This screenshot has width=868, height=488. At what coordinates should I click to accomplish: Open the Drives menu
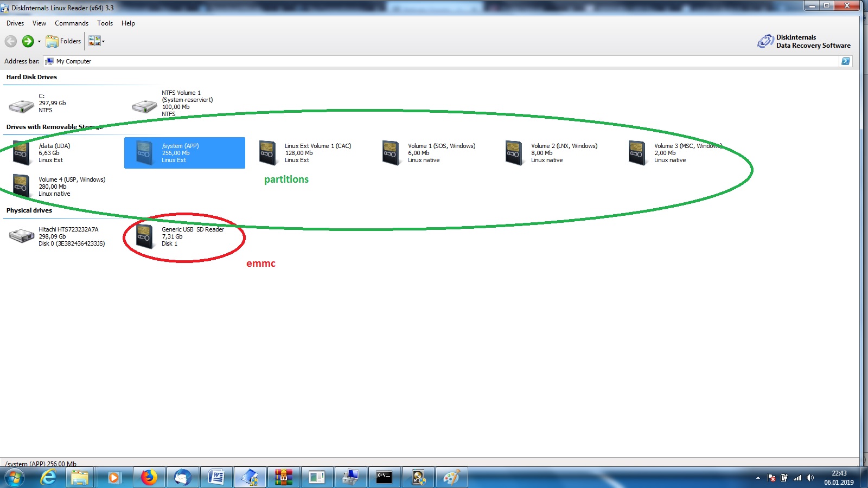15,23
